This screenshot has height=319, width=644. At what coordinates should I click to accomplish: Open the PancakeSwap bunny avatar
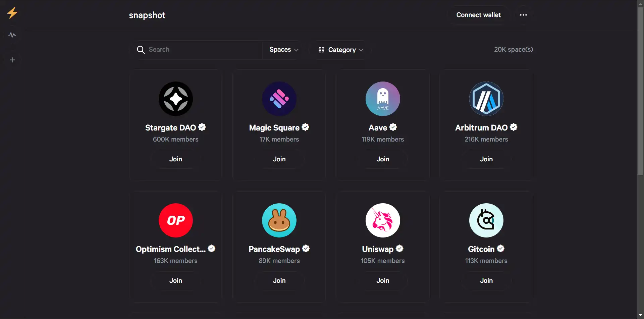point(279,220)
